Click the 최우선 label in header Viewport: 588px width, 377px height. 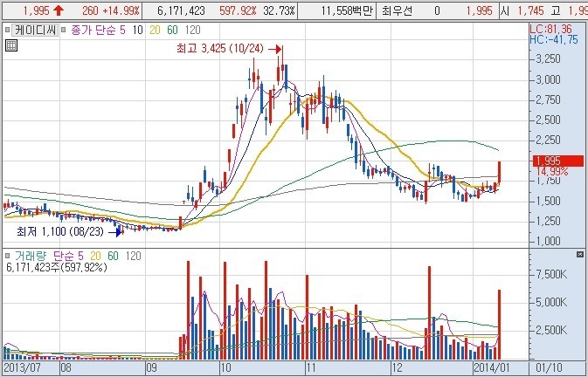[397, 10]
